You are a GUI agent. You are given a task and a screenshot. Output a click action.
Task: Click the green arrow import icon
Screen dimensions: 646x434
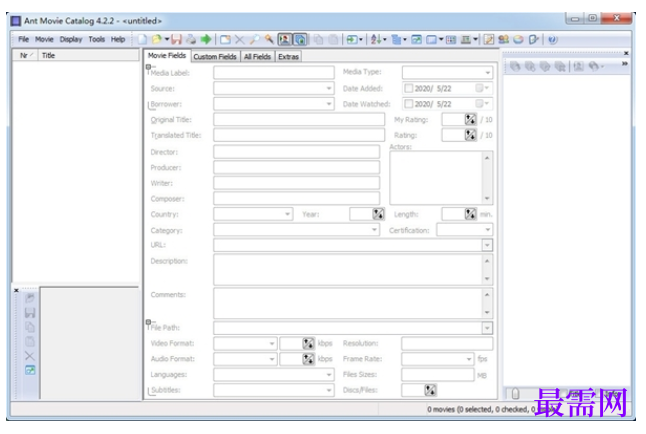pos(206,40)
